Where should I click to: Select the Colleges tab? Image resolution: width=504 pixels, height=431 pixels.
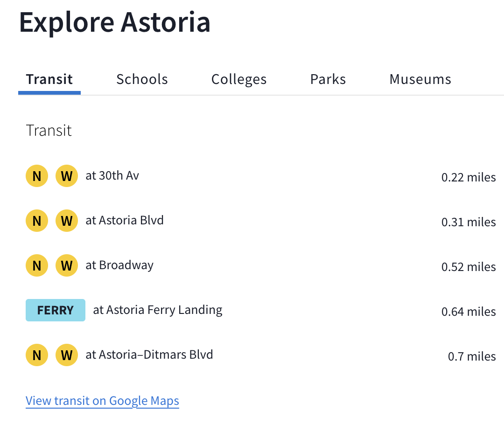tap(239, 79)
